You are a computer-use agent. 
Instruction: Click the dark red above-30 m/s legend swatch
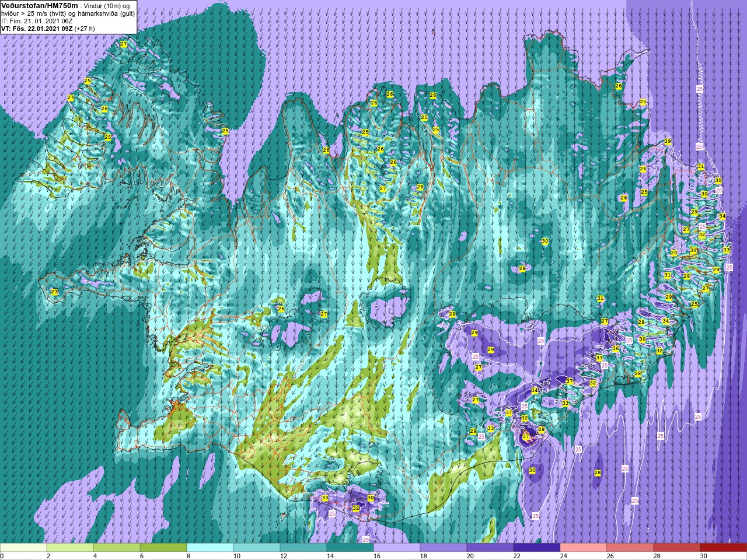(x=723, y=548)
